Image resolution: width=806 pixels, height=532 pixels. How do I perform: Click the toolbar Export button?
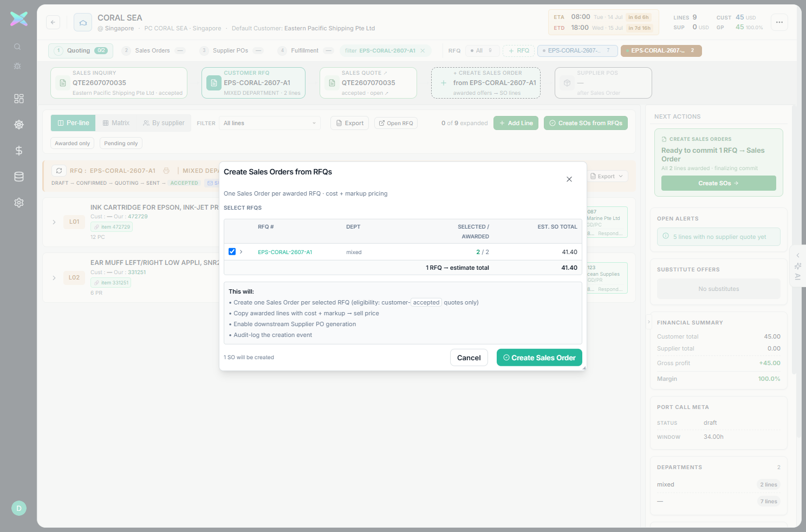tap(349, 123)
